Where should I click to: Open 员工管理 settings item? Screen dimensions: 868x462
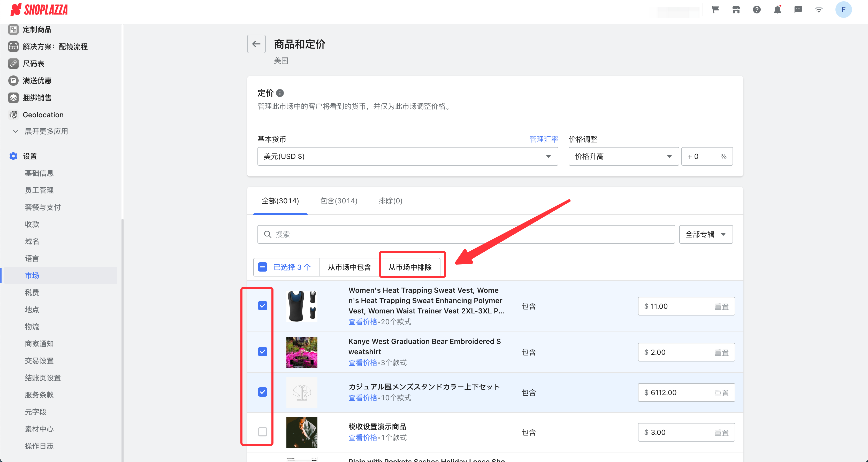pyautogui.click(x=39, y=190)
